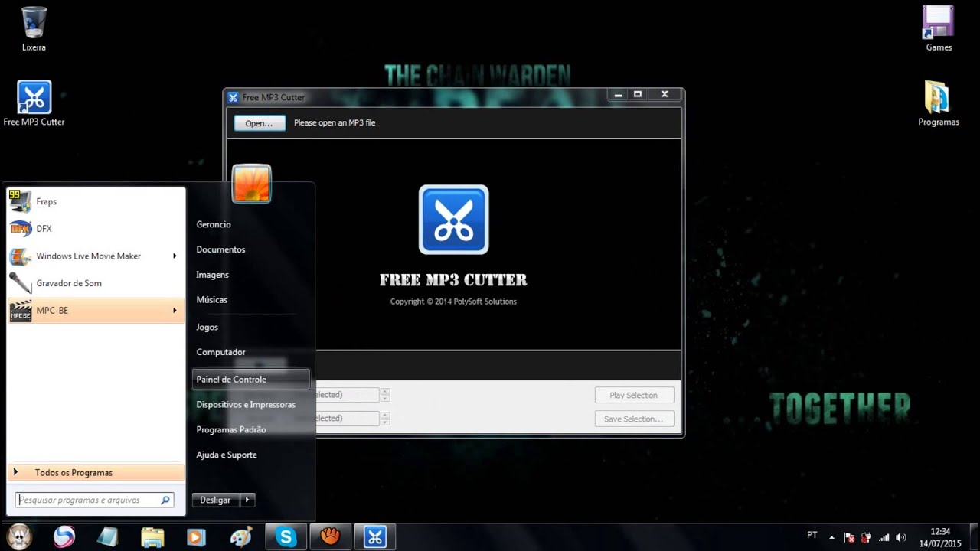Switch to Skype in the taskbar
Image resolution: width=980 pixels, height=551 pixels.
coord(286,536)
